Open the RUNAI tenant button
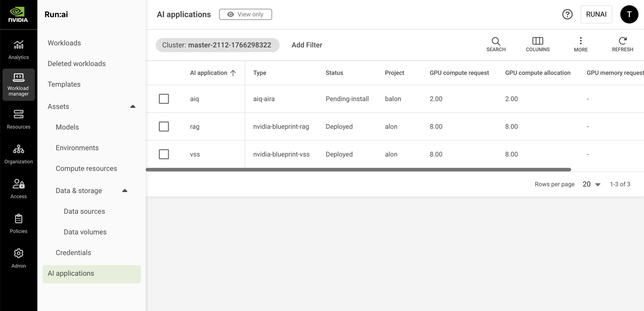Image resolution: width=644 pixels, height=311 pixels. [x=596, y=14]
